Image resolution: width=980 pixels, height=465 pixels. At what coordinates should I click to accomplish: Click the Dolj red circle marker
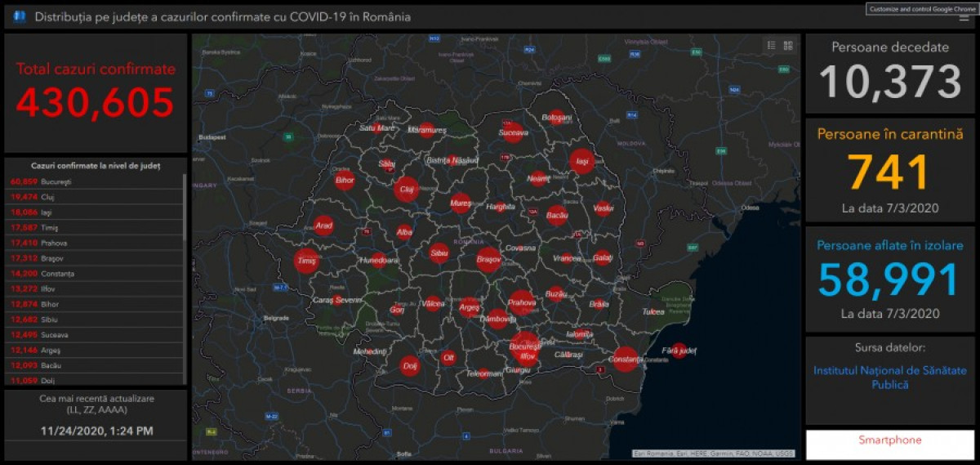pos(409,365)
